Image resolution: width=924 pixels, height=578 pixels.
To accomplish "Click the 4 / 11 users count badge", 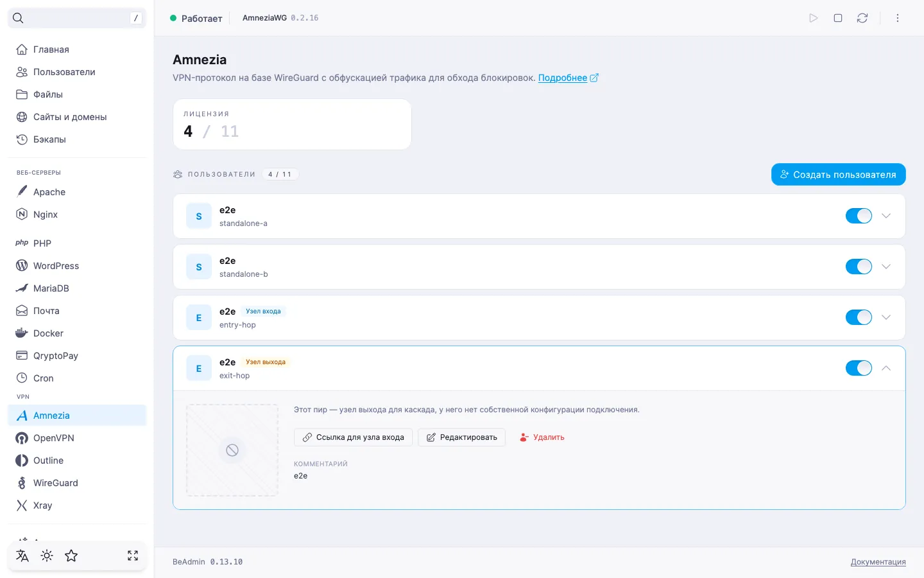I will (x=280, y=174).
